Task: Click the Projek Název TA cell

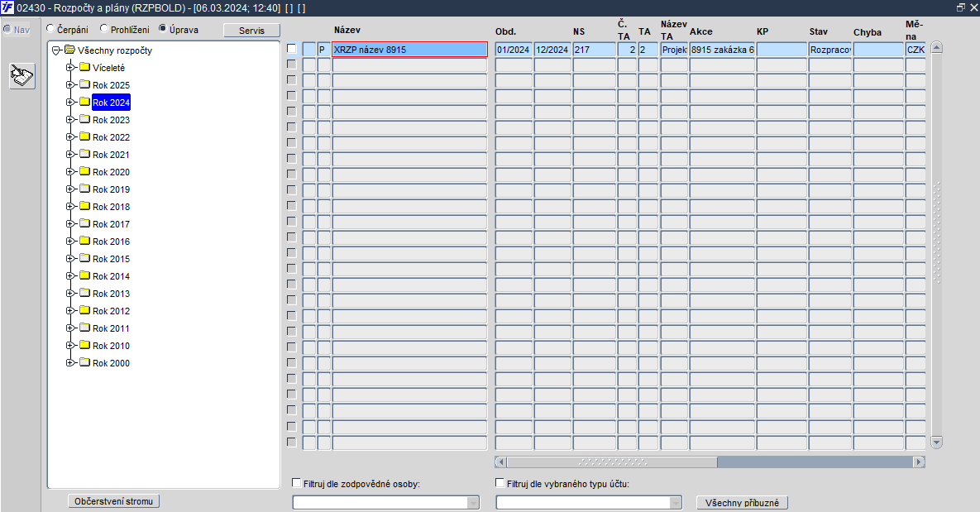Action: [674, 50]
